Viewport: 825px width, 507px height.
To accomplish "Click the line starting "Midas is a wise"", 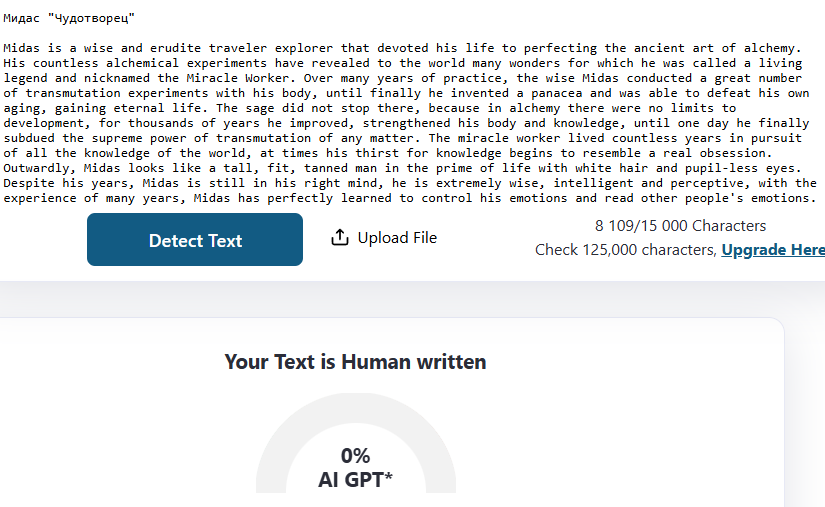I will [402, 48].
